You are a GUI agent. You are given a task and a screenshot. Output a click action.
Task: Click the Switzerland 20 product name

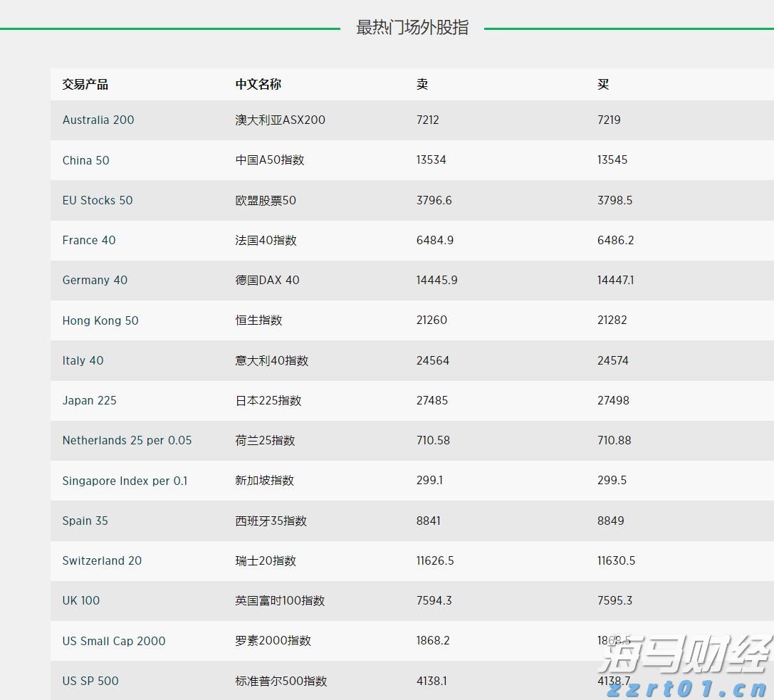(102, 560)
